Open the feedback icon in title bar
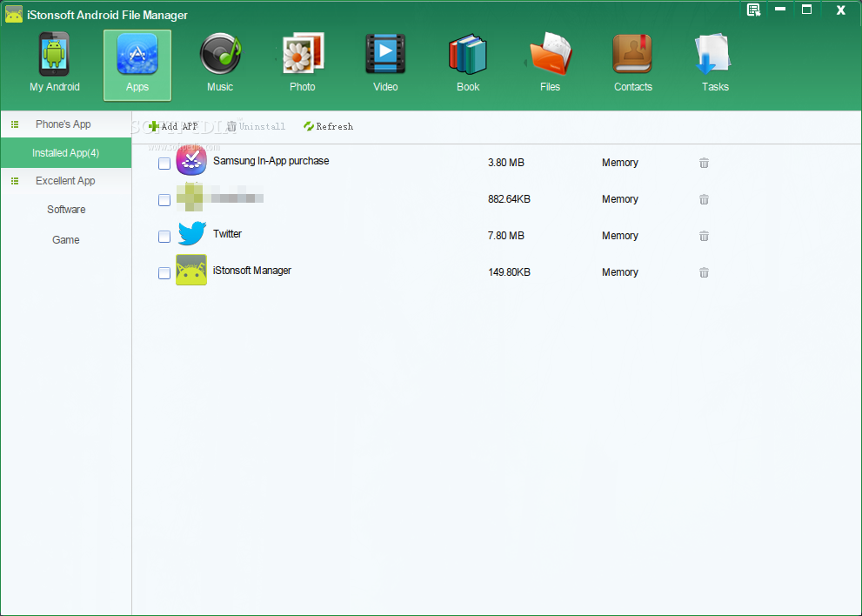 [x=753, y=10]
